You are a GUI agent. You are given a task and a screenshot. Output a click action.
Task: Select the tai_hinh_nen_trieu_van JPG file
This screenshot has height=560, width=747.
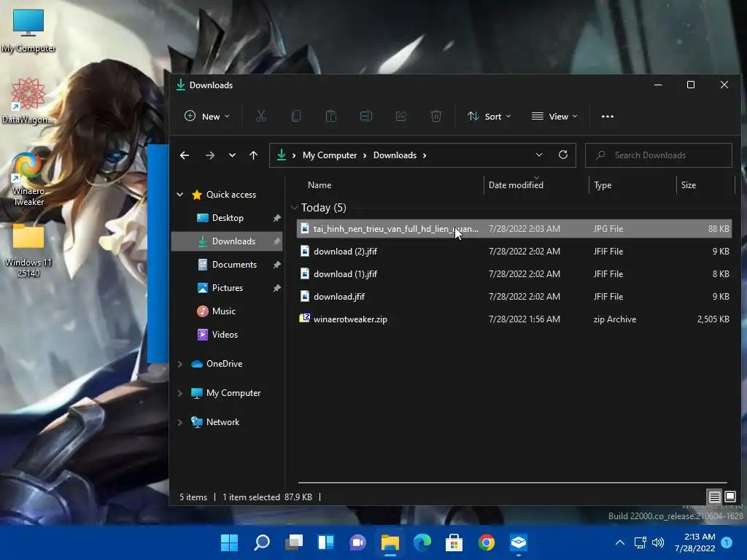point(514,228)
